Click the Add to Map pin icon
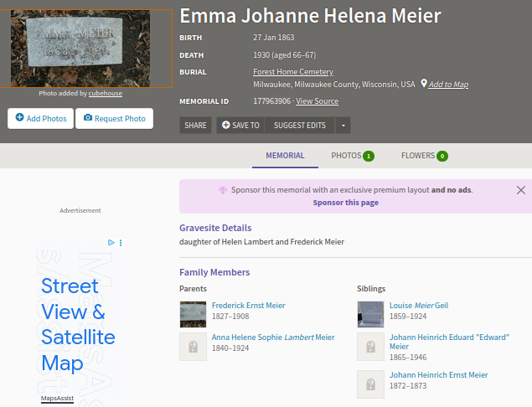The image size is (532, 407). (425, 84)
